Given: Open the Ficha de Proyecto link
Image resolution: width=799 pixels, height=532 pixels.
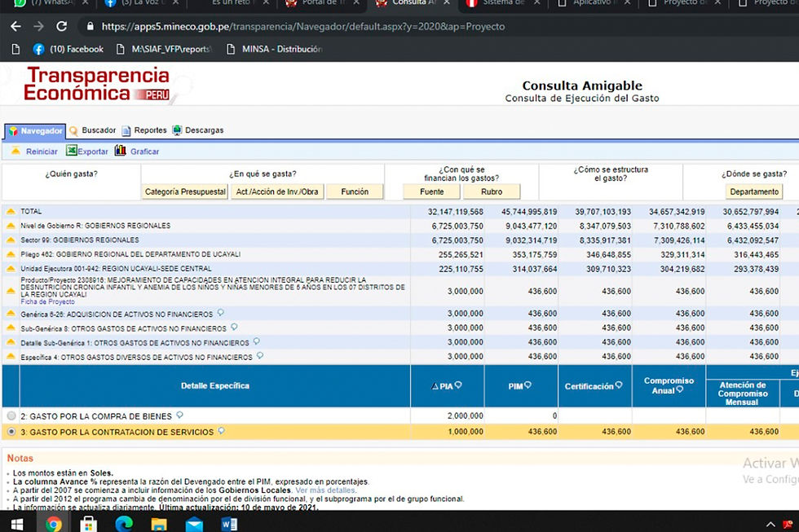Looking at the screenshot, I should pos(47,302).
